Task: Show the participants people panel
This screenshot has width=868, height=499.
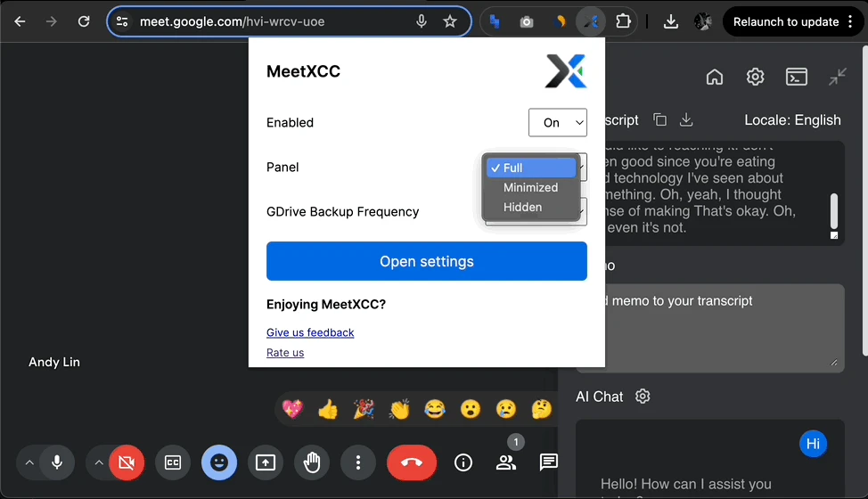Action: (506, 462)
